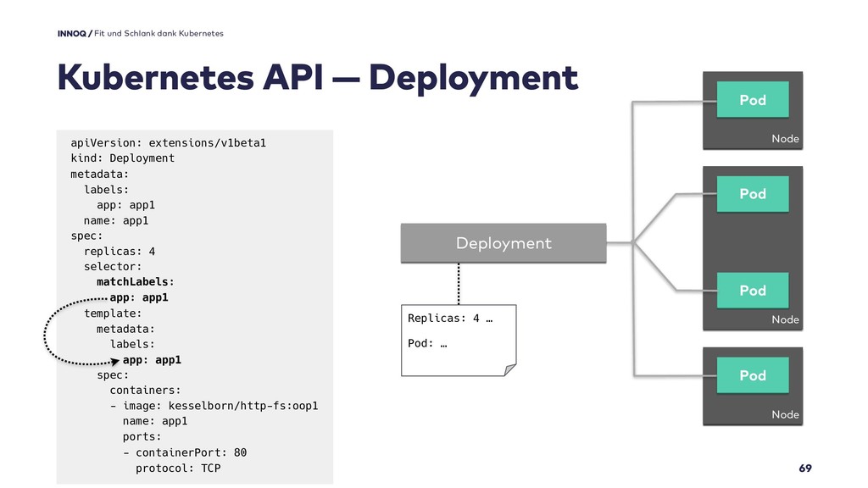This screenshot has width=868, height=488.
Task: Click the 'Node' label of the topmost node
Action: [x=786, y=139]
